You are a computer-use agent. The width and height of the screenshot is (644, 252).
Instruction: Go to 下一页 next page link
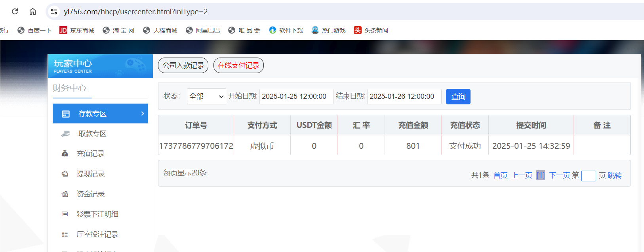560,175
